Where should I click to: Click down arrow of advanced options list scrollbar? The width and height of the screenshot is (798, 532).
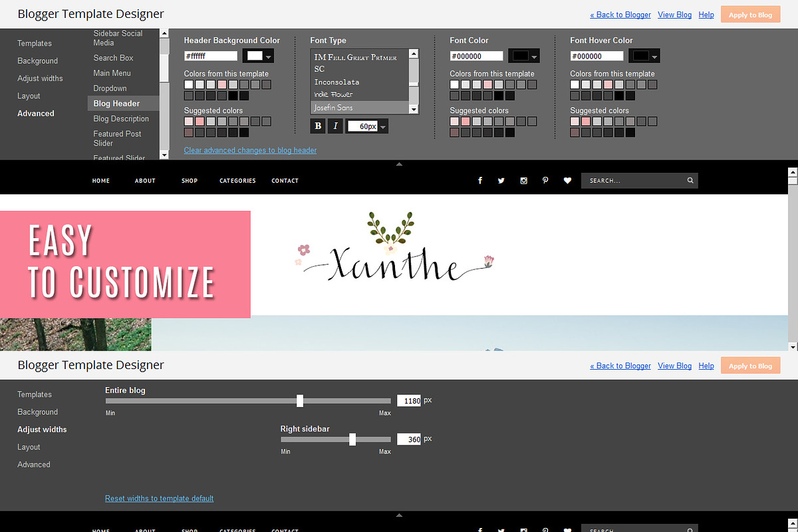point(164,155)
